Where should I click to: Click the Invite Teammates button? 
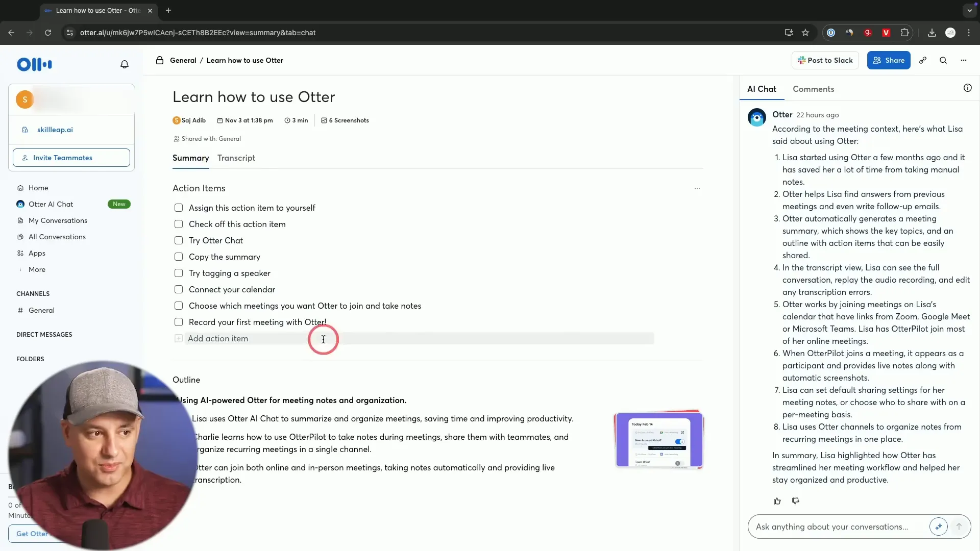pyautogui.click(x=71, y=158)
